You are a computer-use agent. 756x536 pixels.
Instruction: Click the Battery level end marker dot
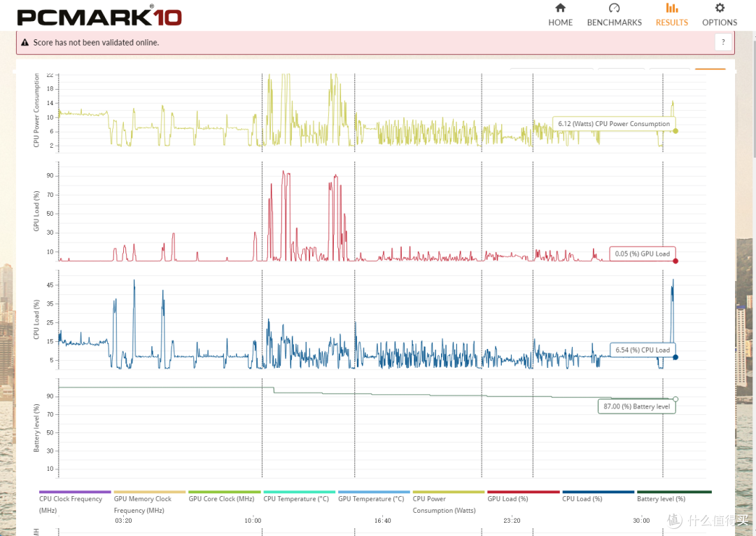pos(675,399)
